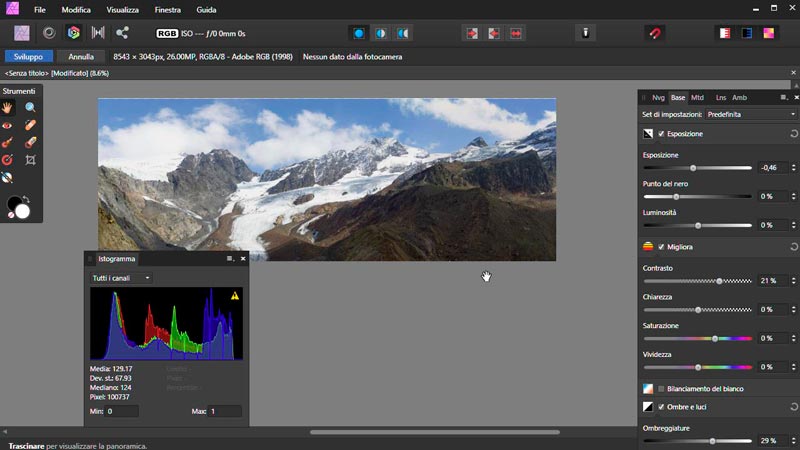Click the Ombreggiature slider track
800x450 pixels.
pyautogui.click(x=697, y=441)
